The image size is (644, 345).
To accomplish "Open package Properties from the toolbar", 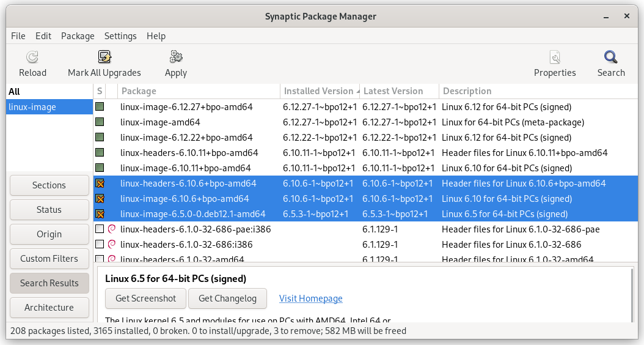I will (x=555, y=58).
